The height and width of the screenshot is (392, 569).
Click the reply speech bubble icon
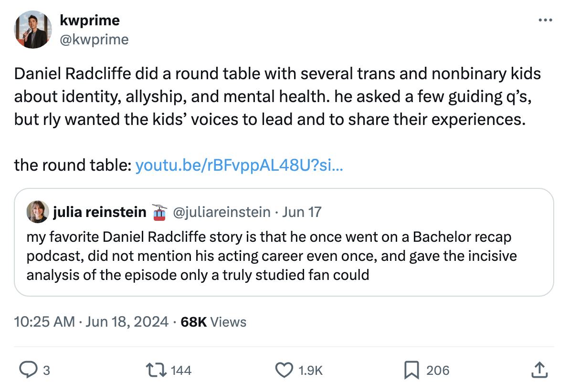pyautogui.click(x=28, y=370)
